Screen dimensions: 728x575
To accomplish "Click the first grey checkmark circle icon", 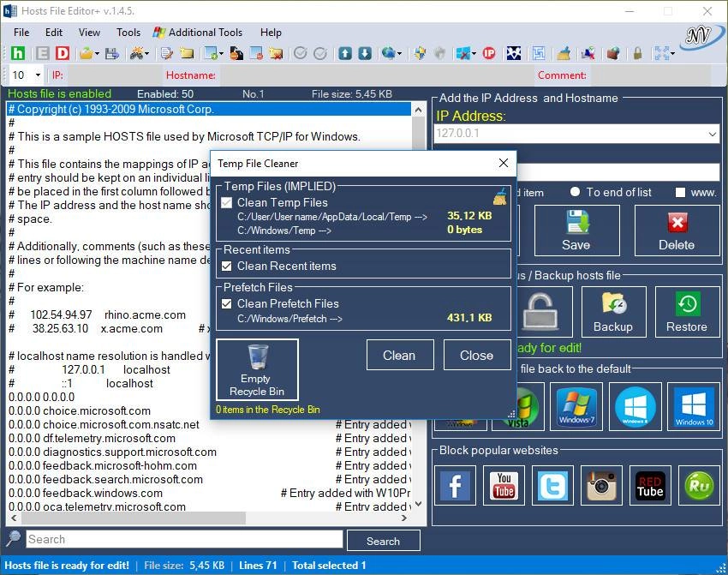I will coord(301,53).
